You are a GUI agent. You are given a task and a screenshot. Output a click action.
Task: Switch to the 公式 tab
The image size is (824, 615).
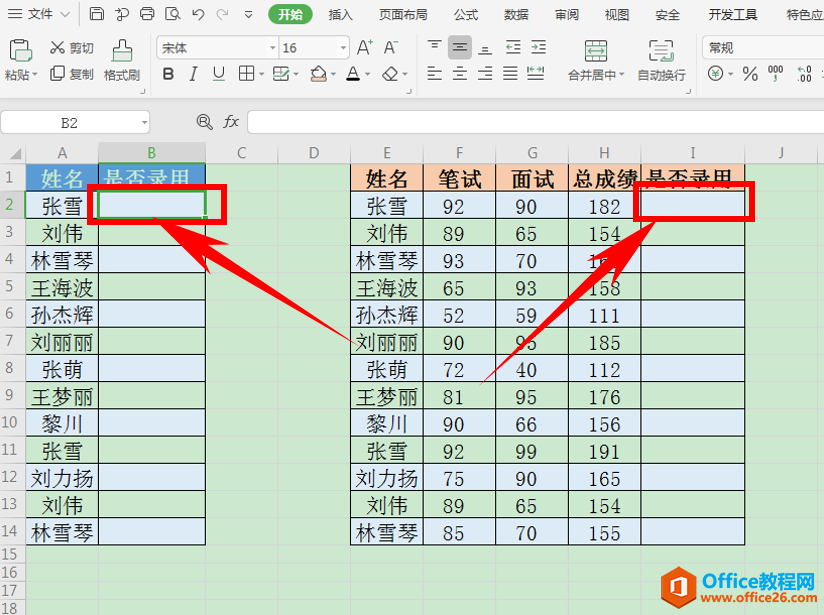466,15
